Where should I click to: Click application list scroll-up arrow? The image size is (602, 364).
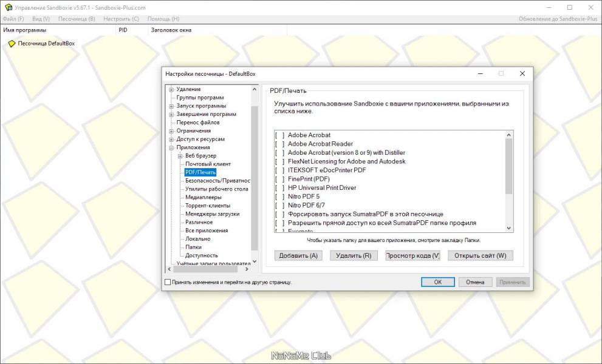[508, 135]
